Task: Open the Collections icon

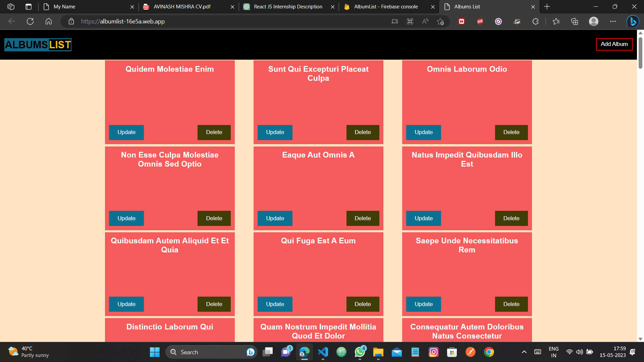Action: pos(575,21)
